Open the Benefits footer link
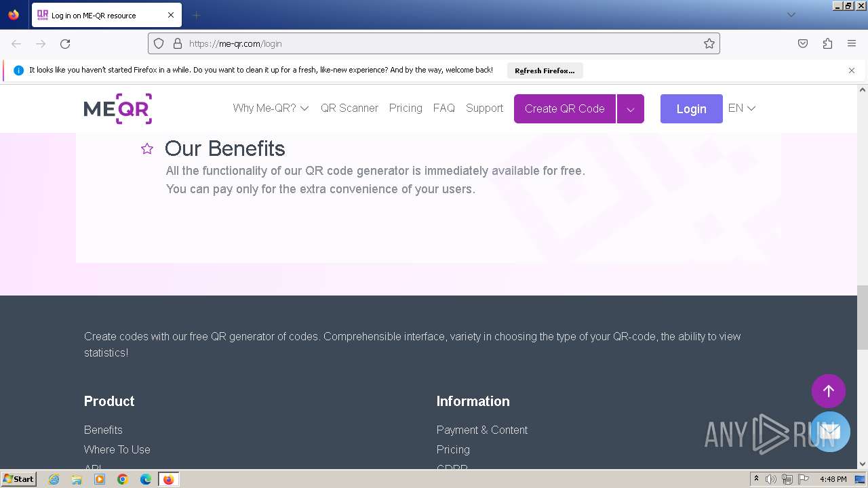This screenshot has width=868, height=488. [103, 430]
